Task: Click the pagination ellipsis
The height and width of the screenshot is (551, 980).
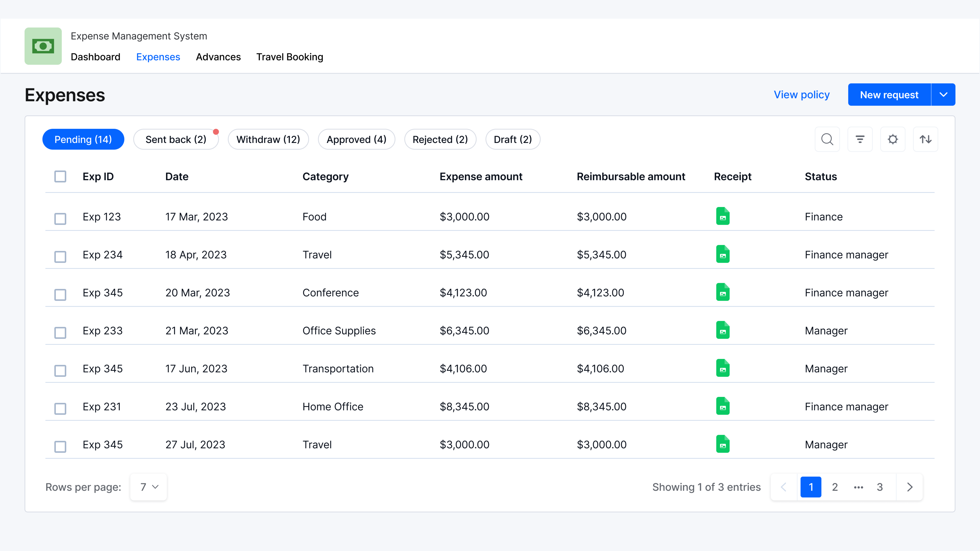Action: pyautogui.click(x=858, y=488)
